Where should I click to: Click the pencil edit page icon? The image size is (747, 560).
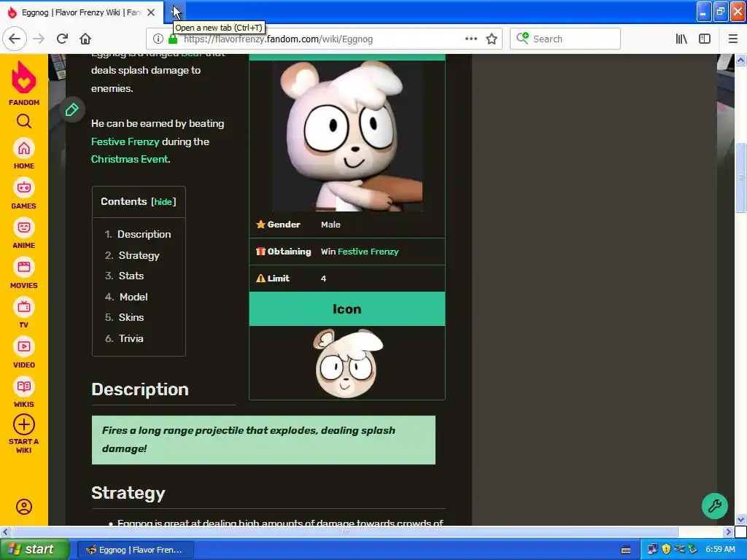tap(72, 110)
